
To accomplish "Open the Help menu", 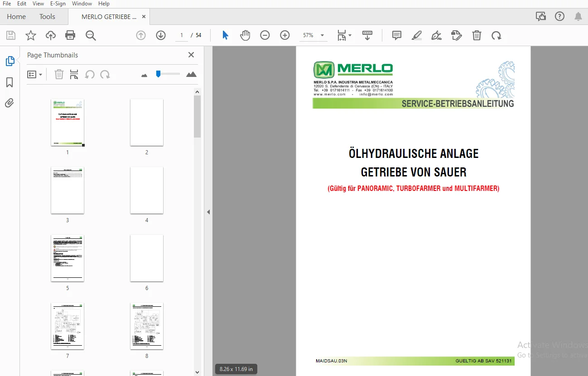I will tap(104, 4).
